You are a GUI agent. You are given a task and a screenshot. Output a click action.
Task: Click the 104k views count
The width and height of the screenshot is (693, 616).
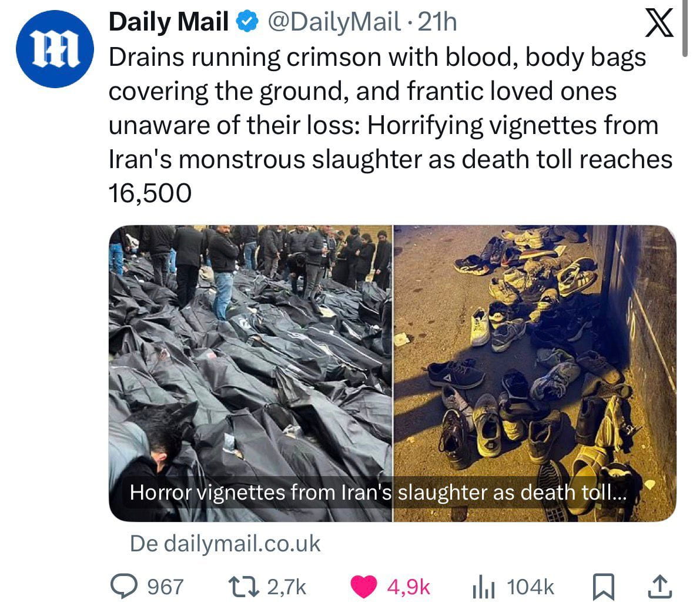[530, 587]
